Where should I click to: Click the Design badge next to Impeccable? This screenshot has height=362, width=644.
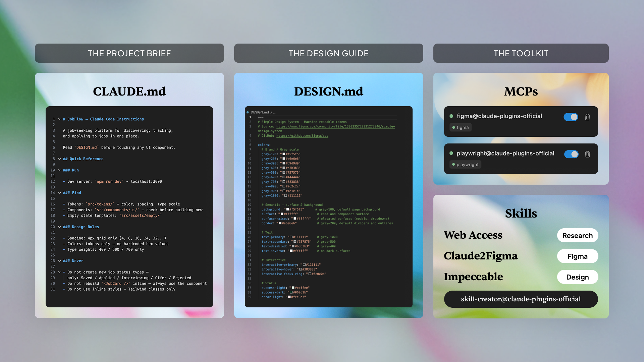[578, 277]
